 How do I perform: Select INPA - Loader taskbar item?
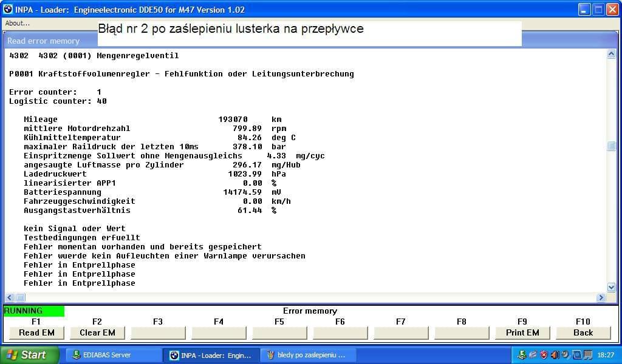tap(211, 356)
